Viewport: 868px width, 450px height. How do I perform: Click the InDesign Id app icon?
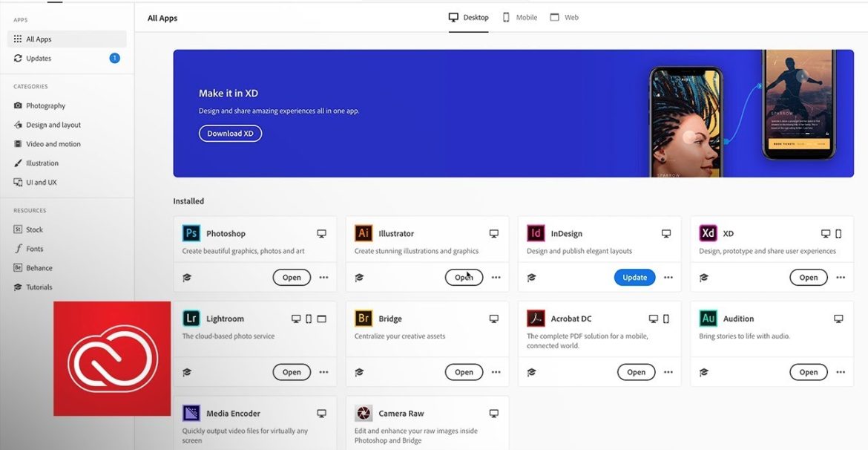point(536,233)
